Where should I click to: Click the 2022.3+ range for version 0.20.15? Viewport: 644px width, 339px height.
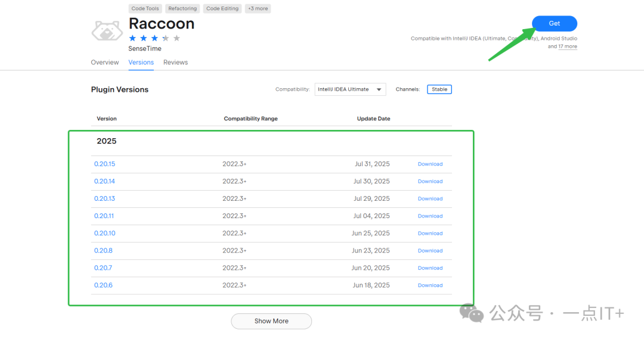[234, 164]
